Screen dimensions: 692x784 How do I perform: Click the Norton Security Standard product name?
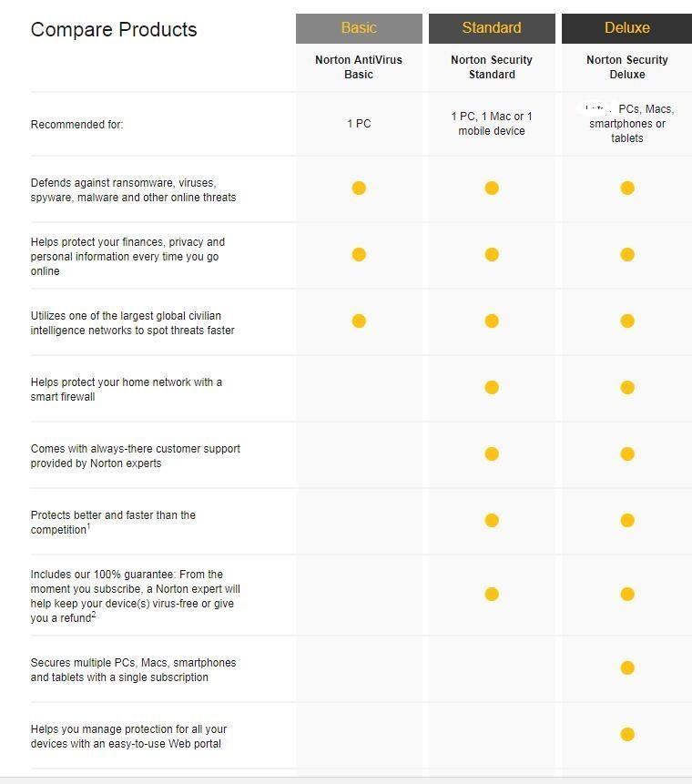[492, 67]
